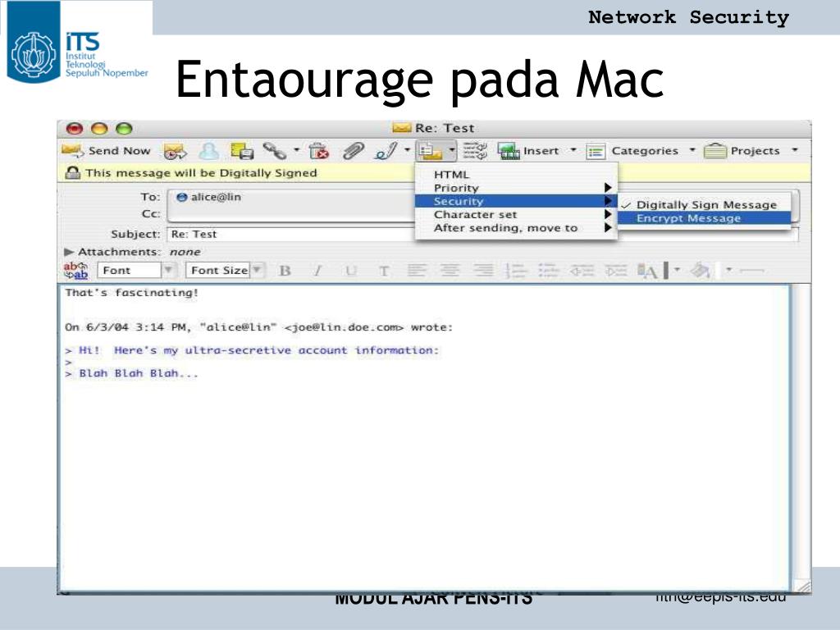This screenshot has height=630, width=840.
Task: Toggle Teletype T formatting
Action: [x=384, y=271]
